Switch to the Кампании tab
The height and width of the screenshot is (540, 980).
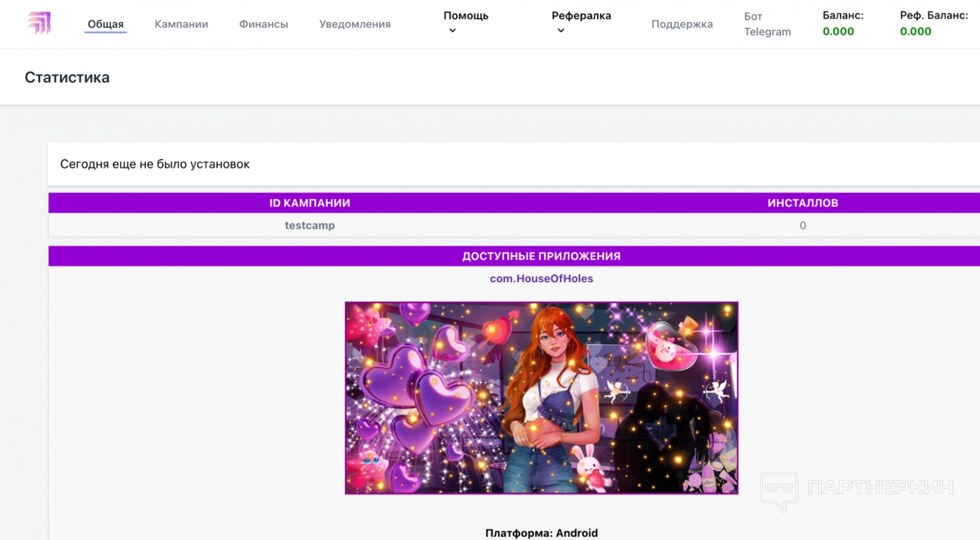pos(181,24)
